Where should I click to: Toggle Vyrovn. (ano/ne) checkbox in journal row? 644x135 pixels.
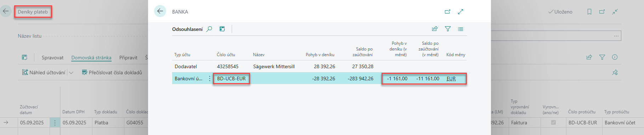click(553, 123)
